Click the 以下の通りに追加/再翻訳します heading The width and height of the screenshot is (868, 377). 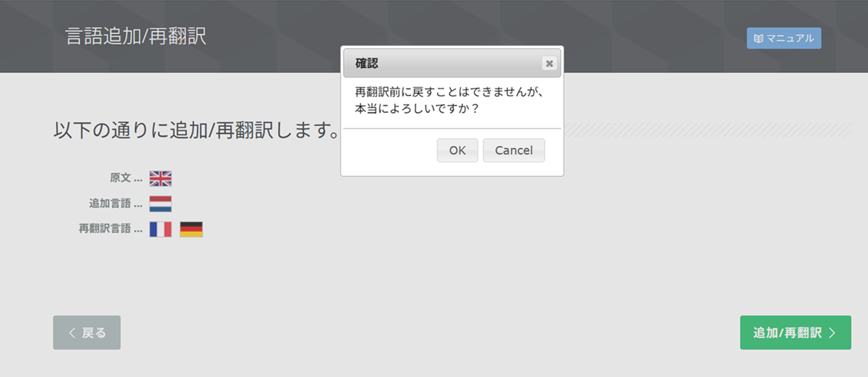pos(197,131)
